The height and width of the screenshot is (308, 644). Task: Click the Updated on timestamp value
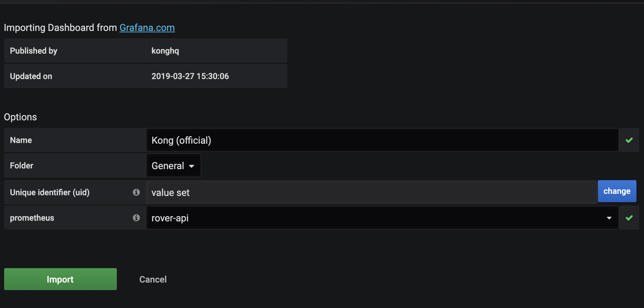coord(190,76)
